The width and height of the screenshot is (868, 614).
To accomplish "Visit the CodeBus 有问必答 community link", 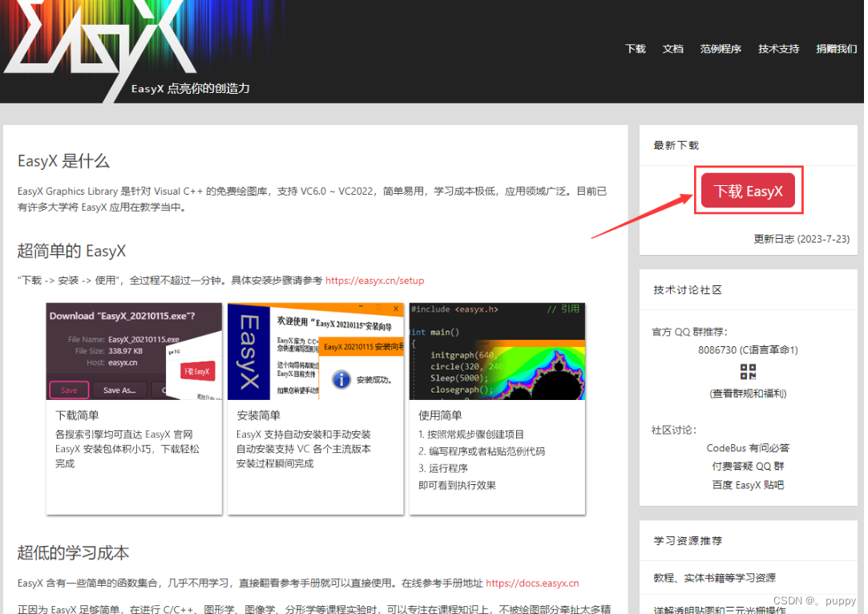I will coord(748,448).
